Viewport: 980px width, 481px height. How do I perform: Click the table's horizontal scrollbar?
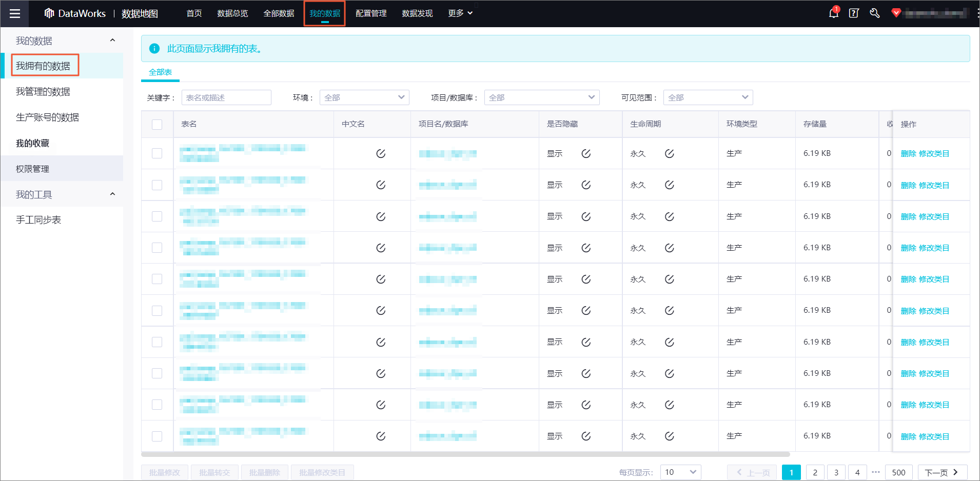465,454
